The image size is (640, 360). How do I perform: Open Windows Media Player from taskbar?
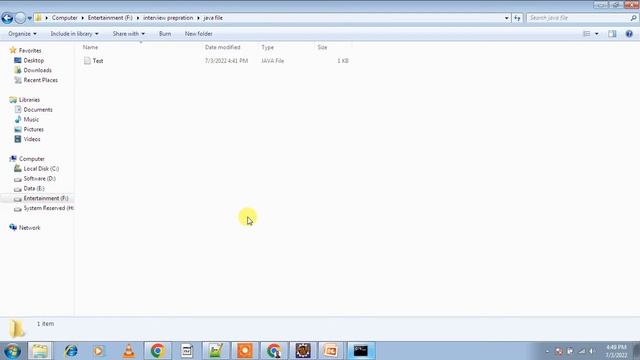98,351
